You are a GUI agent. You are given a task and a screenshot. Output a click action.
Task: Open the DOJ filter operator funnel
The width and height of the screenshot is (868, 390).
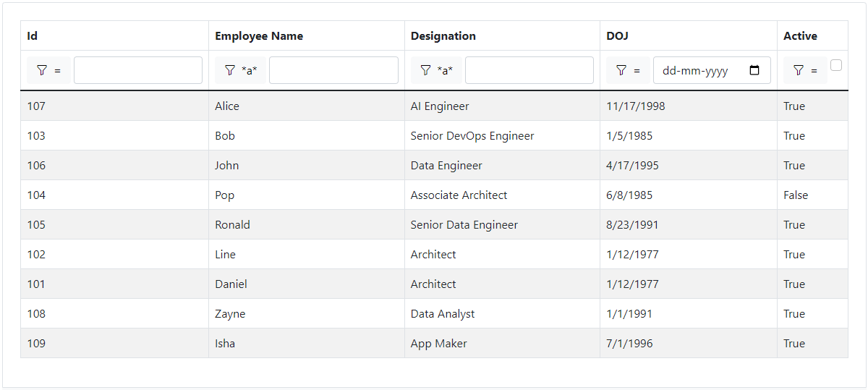[621, 70]
